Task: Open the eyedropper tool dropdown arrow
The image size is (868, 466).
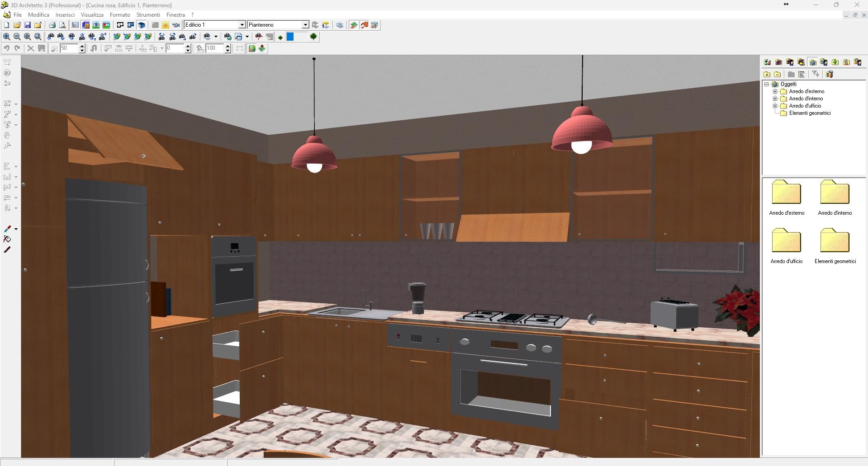Action: [x=16, y=229]
